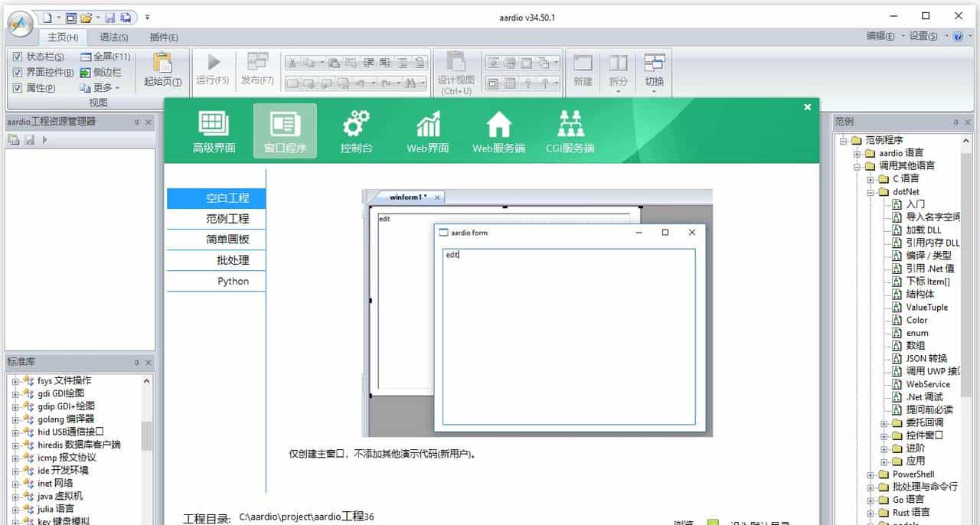This screenshot has width=980, height=525.
Task: Open the 设置 menu at top right
Action: (x=921, y=35)
